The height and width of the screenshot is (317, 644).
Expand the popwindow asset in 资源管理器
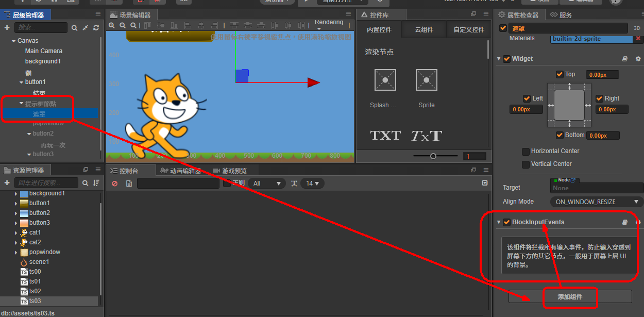[x=16, y=253]
